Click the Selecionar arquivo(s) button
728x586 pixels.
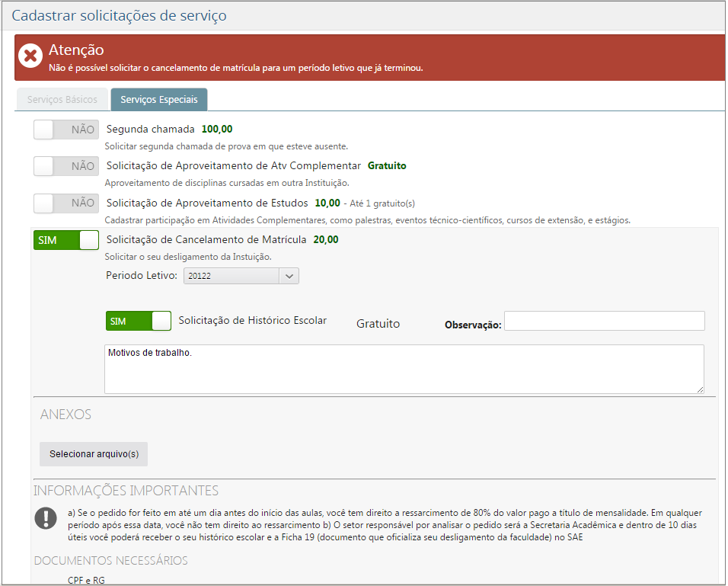click(x=93, y=453)
